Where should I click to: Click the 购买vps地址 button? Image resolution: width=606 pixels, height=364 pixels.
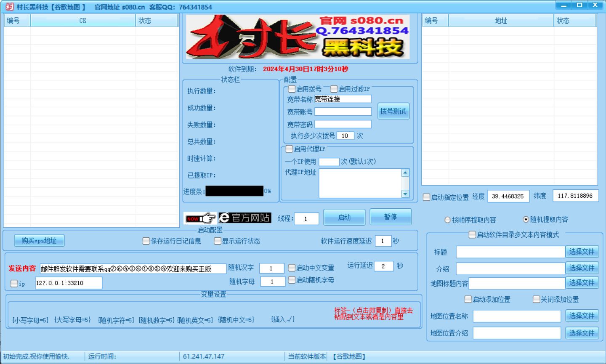tap(39, 240)
